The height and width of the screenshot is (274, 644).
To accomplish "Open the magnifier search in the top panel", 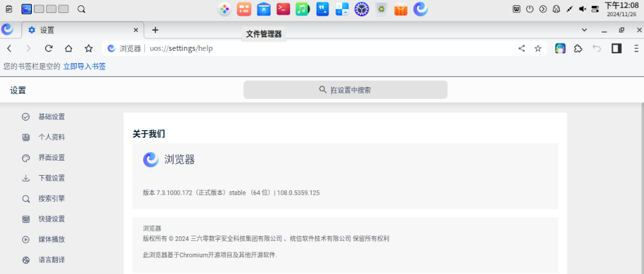I will pos(81,9).
